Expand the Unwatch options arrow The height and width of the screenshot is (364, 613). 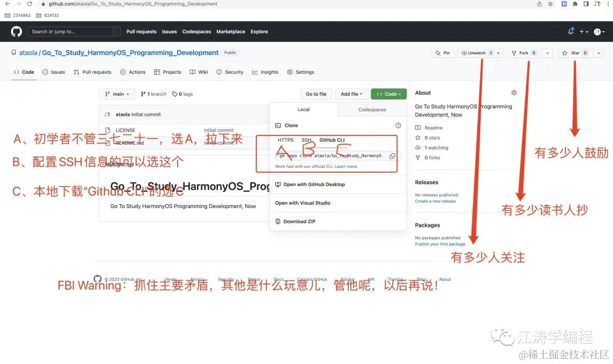coord(498,53)
